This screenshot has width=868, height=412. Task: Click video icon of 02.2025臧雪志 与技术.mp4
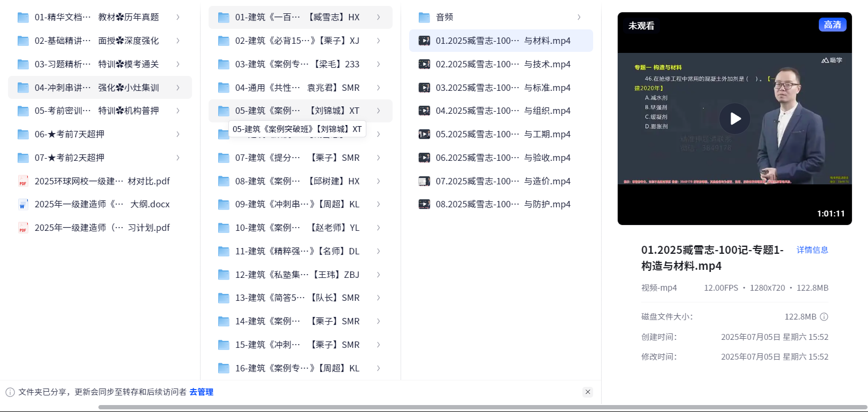click(424, 64)
